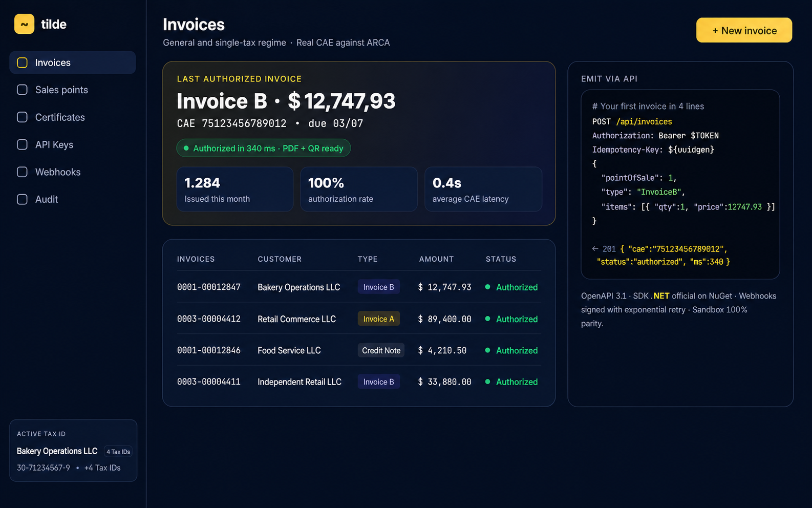Image resolution: width=812 pixels, height=508 pixels.
Task: Open the Bakery Operations LLC active tax ID card
Action: coord(73,451)
